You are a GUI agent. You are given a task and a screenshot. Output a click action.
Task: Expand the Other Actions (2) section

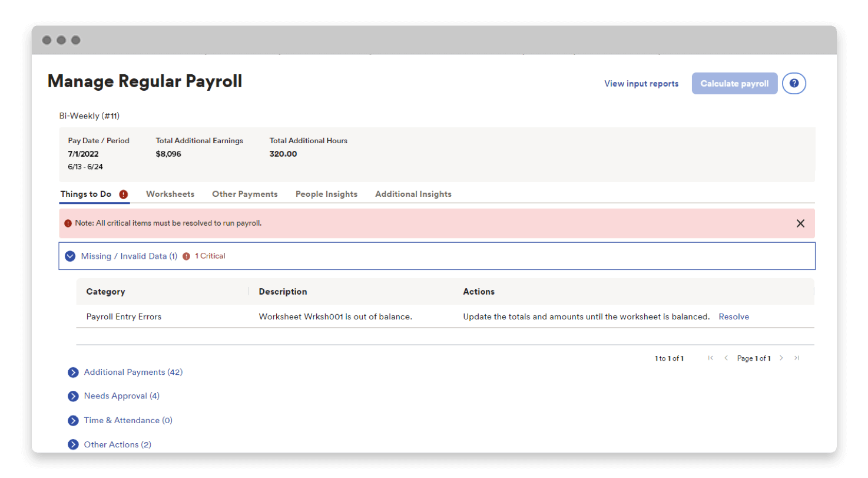[73, 445]
